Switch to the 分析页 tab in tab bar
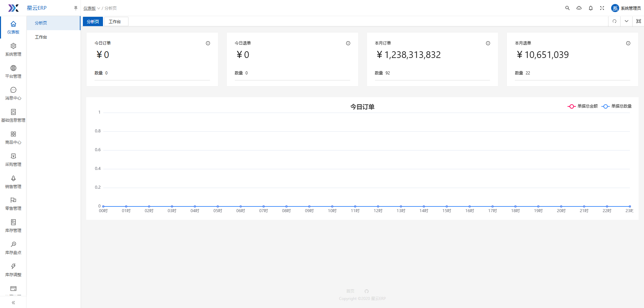 pos(93,22)
